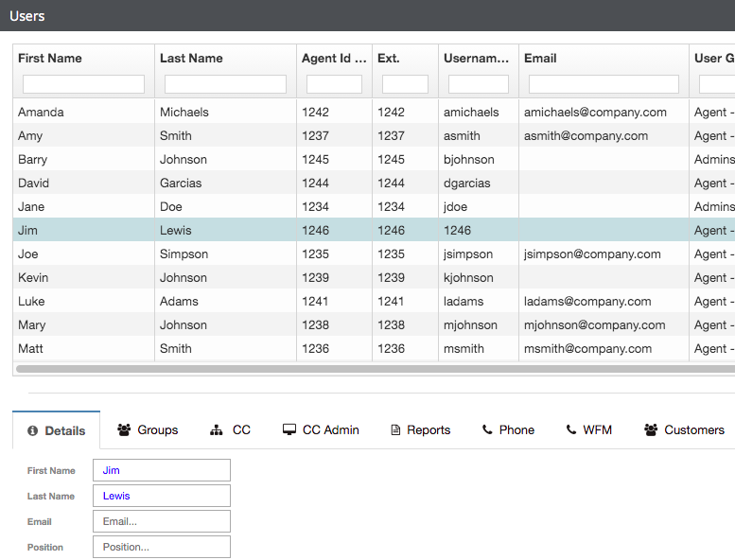
Task: Edit the Last Name field containing Lewis
Action: (162, 496)
